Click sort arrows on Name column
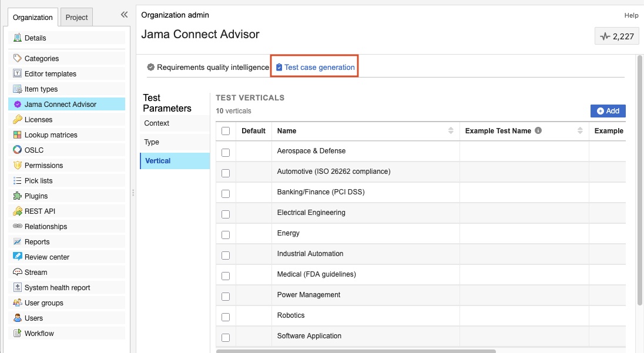This screenshot has height=353, width=644. point(451,131)
